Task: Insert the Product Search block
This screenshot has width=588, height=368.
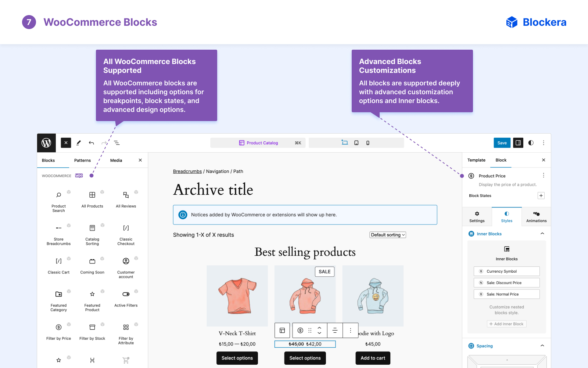Action: (x=59, y=201)
